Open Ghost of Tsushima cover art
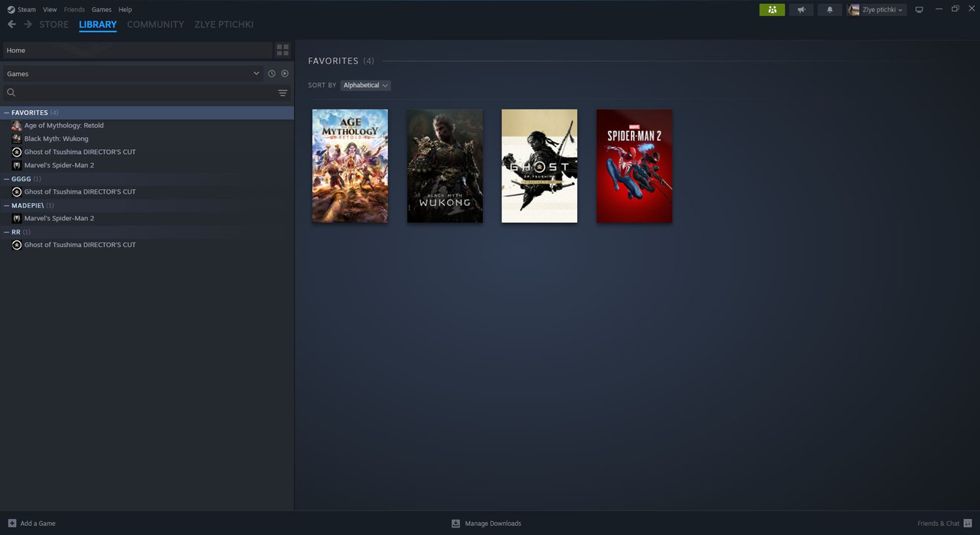The width and height of the screenshot is (980, 535). coord(540,166)
